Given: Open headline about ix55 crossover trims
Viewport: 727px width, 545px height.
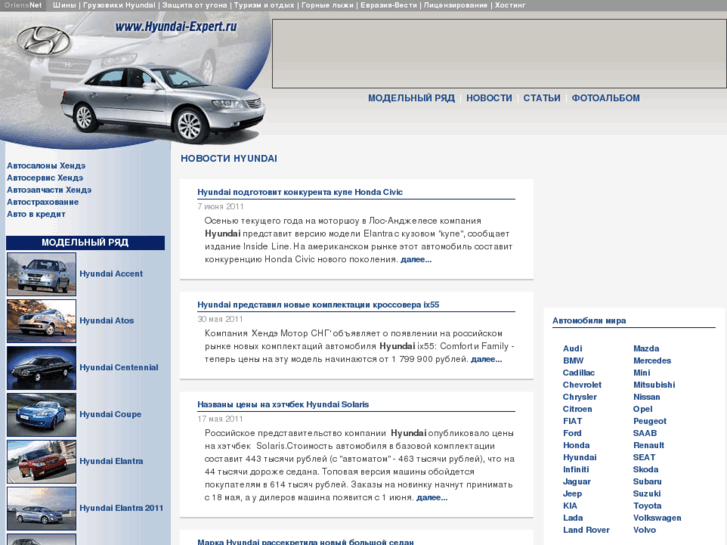Looking at the screenshot, I should 318,305.
